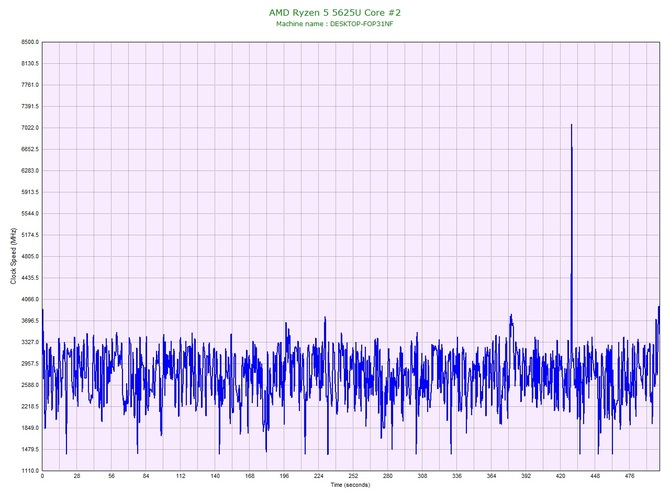Click the 1479.5 y-axis value

pyautogui.click(x=29, y=449)
